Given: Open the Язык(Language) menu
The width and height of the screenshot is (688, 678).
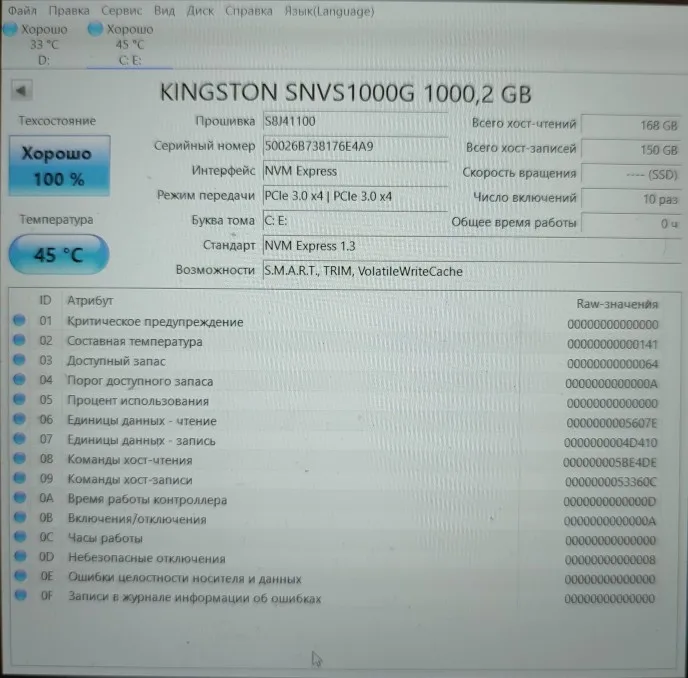Looking at the screenshot, I should coord(329,11).
